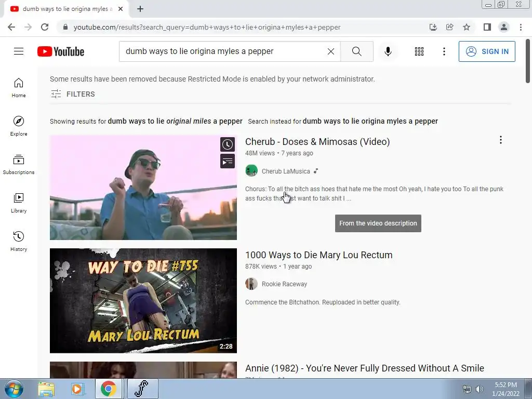Open the YouTube apps grid
Screen dimensions: 532x399
(x=419, y=51)
